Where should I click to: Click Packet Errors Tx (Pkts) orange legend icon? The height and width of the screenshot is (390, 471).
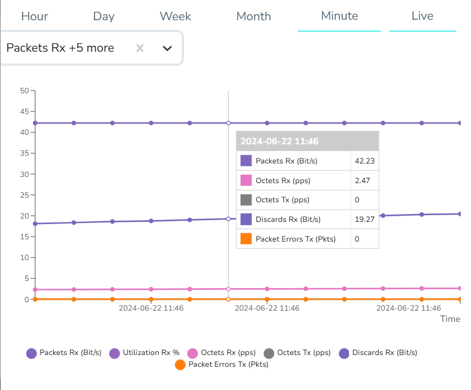[x=180, y=365]
